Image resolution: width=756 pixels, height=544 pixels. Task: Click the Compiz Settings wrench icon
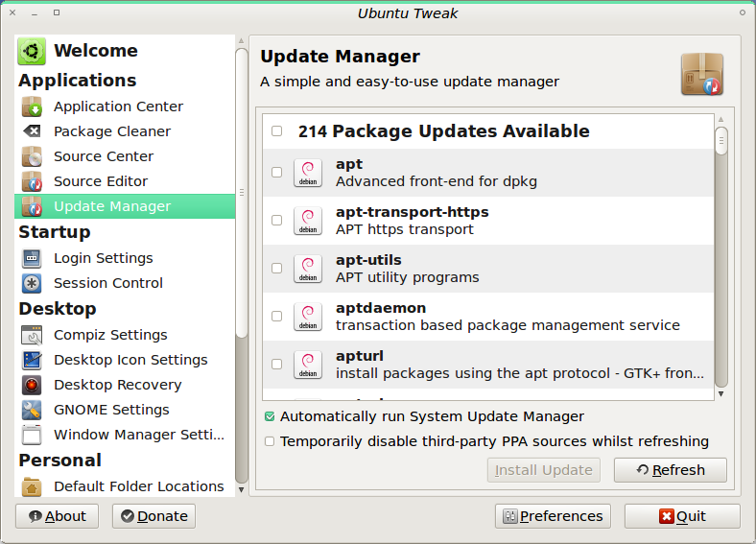32,335
